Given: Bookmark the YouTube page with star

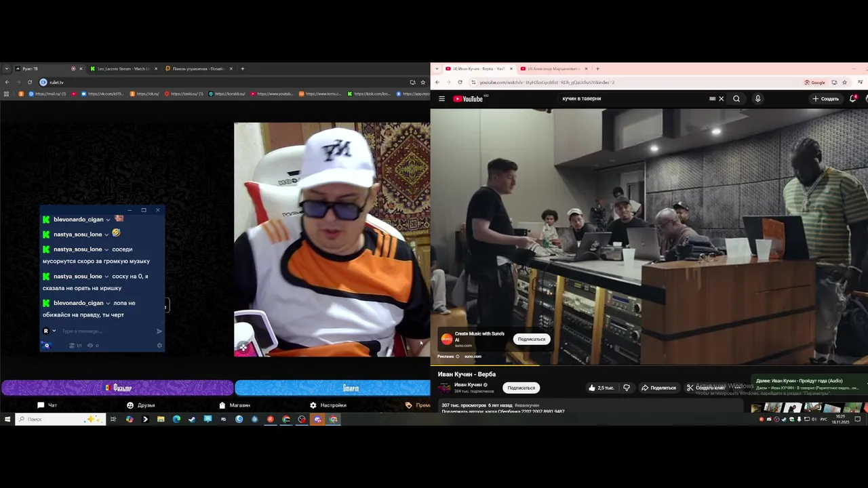Looking at the screenshot, I should (x=844, y=82).
